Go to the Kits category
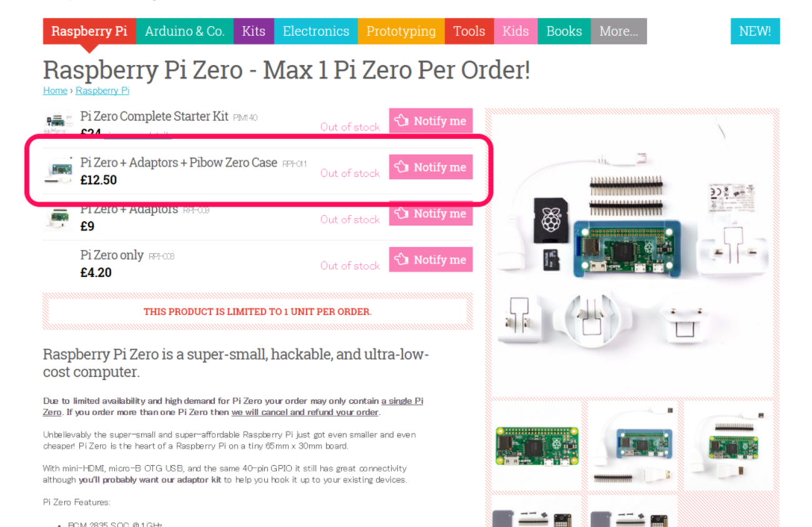 pos(254,31)
